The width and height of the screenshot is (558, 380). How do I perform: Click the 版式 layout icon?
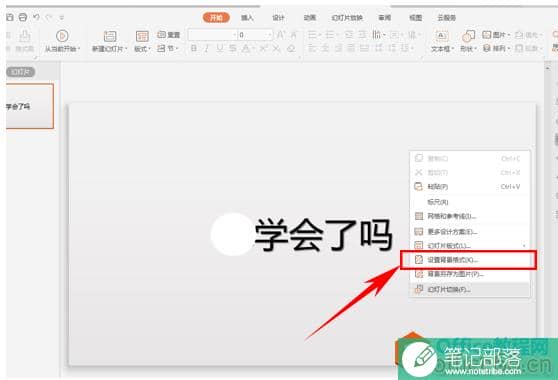[x=142, y=36]
